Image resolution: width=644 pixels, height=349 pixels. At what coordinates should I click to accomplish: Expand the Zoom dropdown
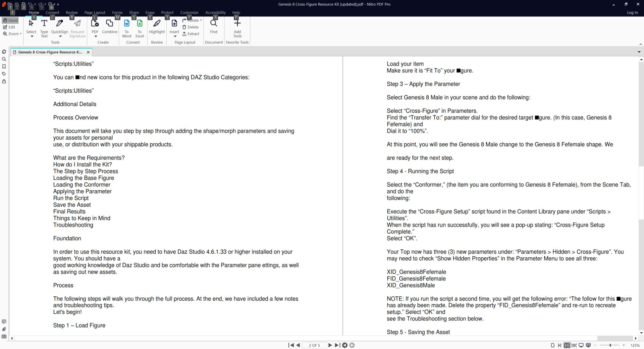(12, 34)
